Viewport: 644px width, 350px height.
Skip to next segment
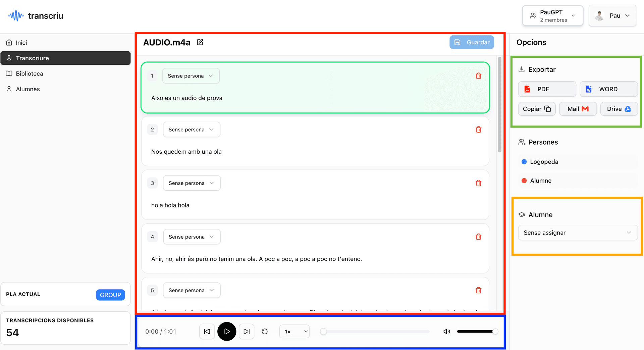tap(247, 332)
